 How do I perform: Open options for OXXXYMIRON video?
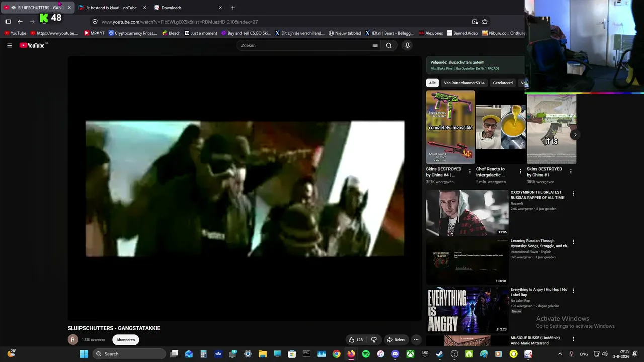click(573, 194)
